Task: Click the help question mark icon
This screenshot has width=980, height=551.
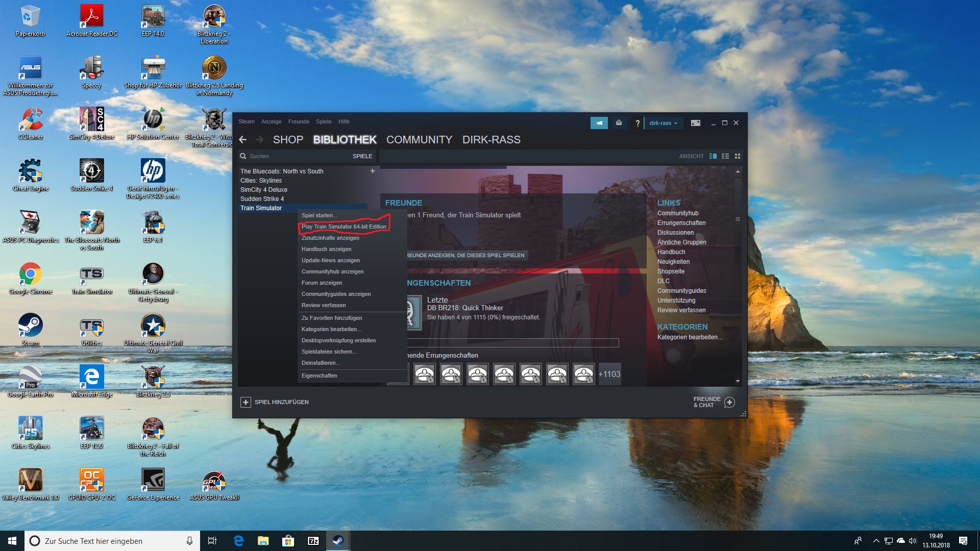Action: point(637,123)
